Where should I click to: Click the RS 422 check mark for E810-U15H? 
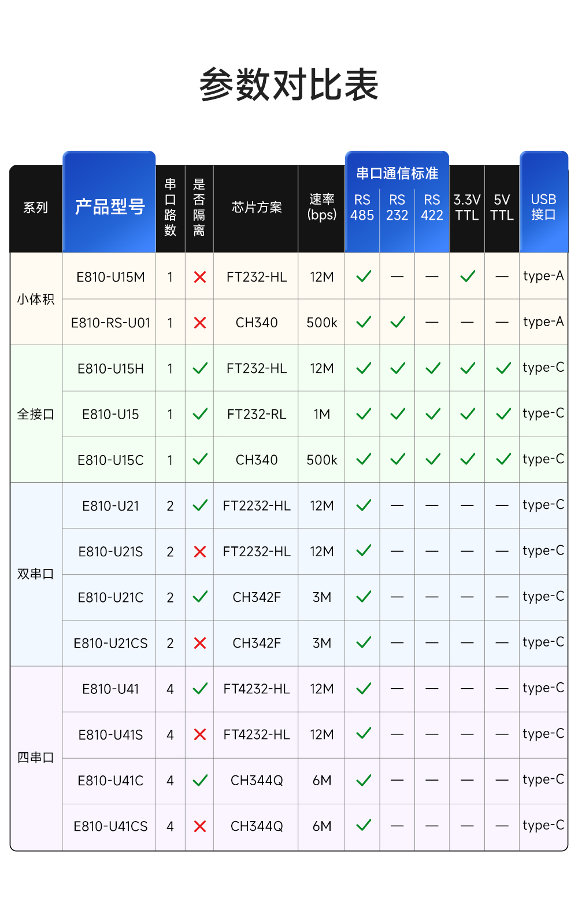tap(433, 368)
